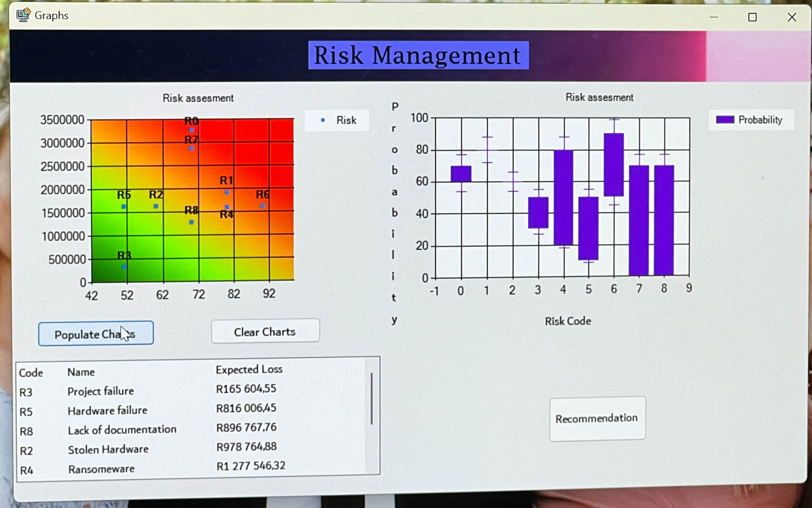The width and height of the screenshot is (812, 508).
Task: Click the R6 data point in scatter chart
Action: click(262, 206)
